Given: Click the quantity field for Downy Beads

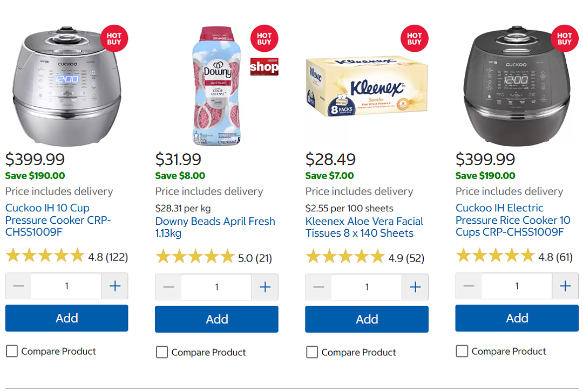Looking at the screenshot, I should [x=216, y=287].
